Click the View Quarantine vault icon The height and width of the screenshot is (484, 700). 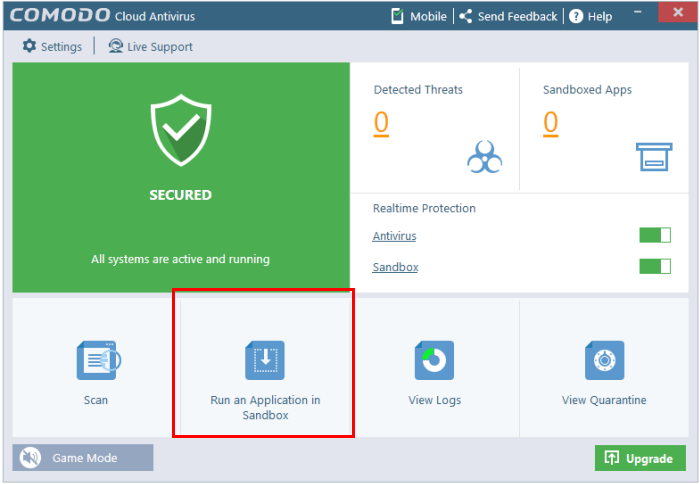(x=604, y=360)
